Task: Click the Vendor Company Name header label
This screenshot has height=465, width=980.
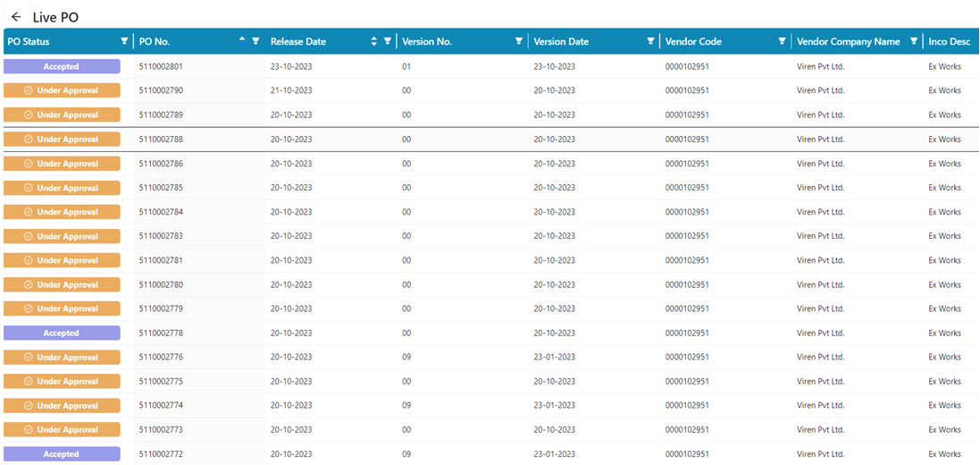Action: [849, 42]
